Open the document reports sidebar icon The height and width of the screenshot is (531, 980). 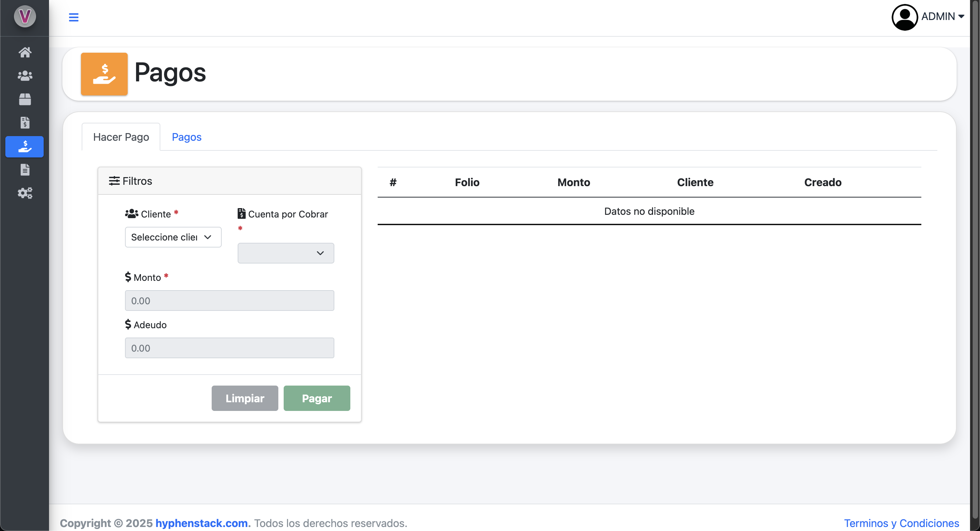pos(25,170)
